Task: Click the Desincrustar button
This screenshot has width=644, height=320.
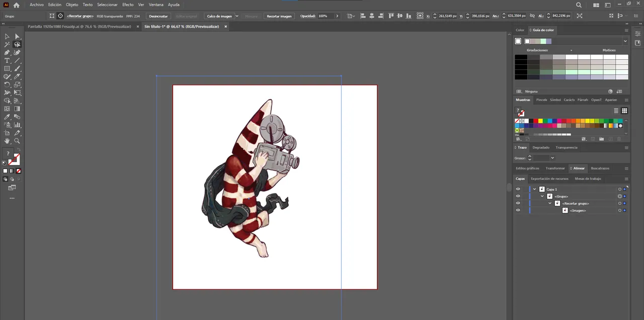Action: (158, 16)
